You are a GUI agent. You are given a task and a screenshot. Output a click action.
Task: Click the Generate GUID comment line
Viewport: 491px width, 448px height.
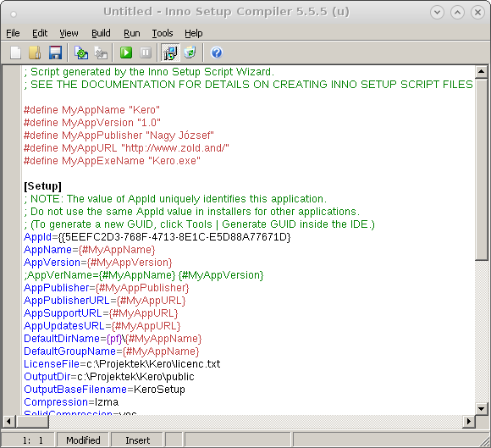[199, 224]
